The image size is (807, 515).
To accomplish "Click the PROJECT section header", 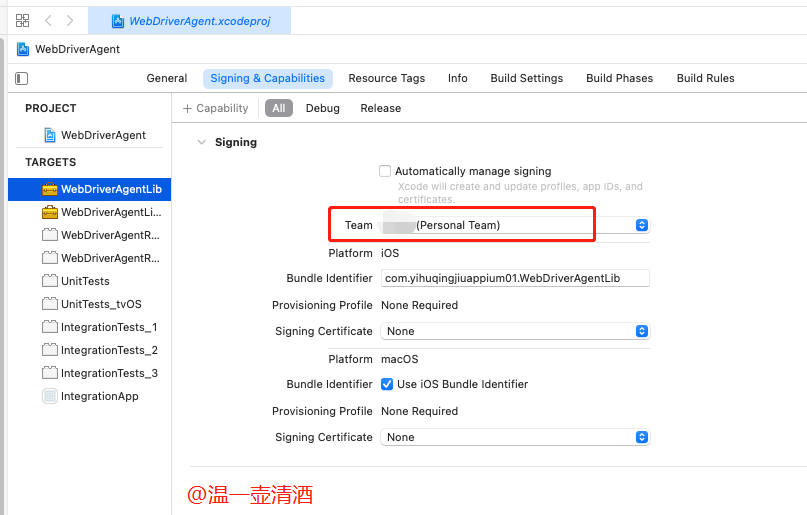I will click(50, 108).
